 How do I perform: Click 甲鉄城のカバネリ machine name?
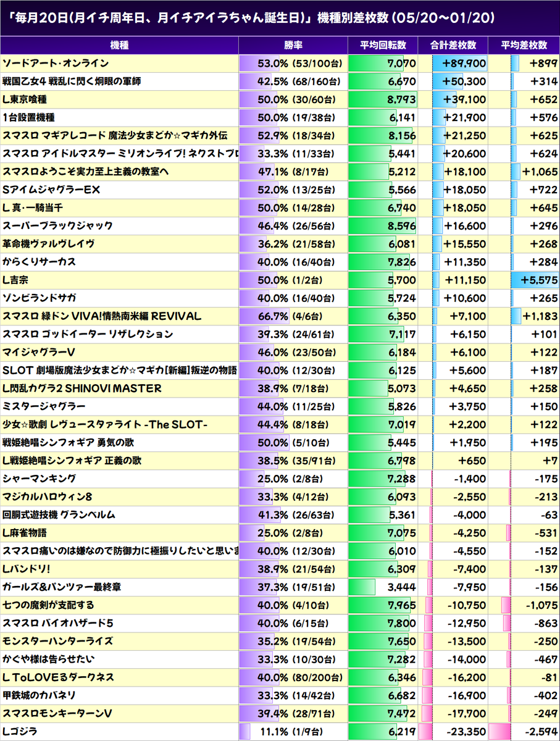point(39,695)
